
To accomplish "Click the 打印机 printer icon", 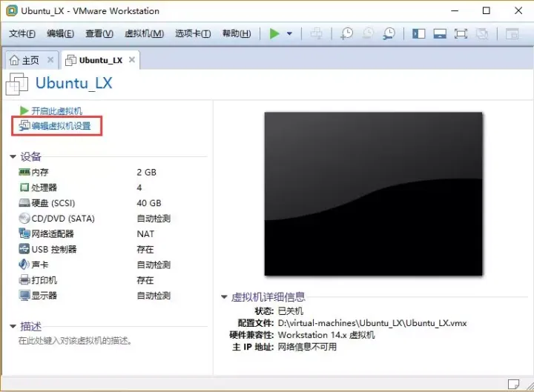I will pyautogui.click(x=24, y=279).
